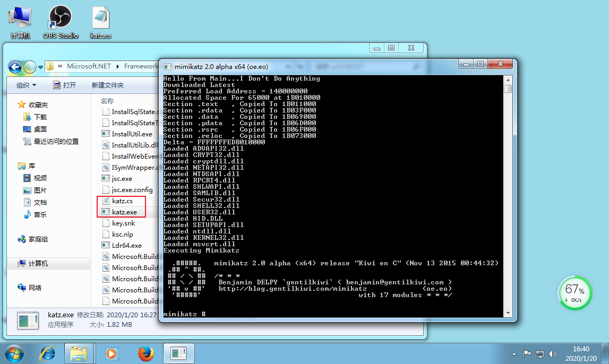Open File Explorer taskbar button
Viewport: 609px width, 364px height.
coord(79,353)
